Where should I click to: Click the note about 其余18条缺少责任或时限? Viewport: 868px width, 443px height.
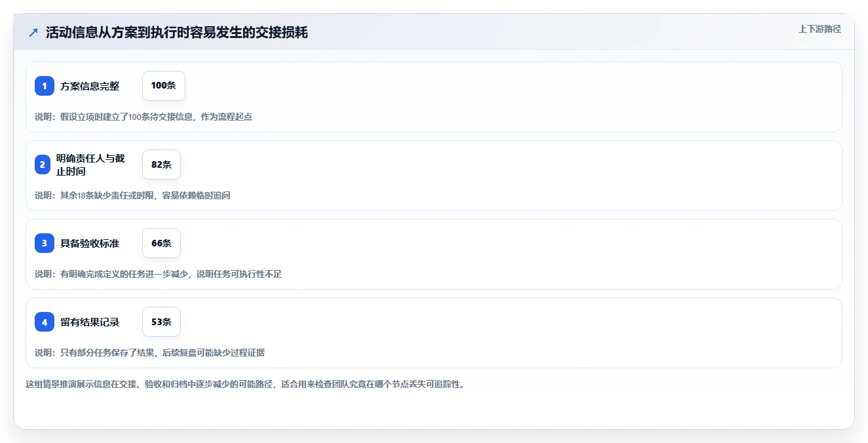tap(132, 195)
